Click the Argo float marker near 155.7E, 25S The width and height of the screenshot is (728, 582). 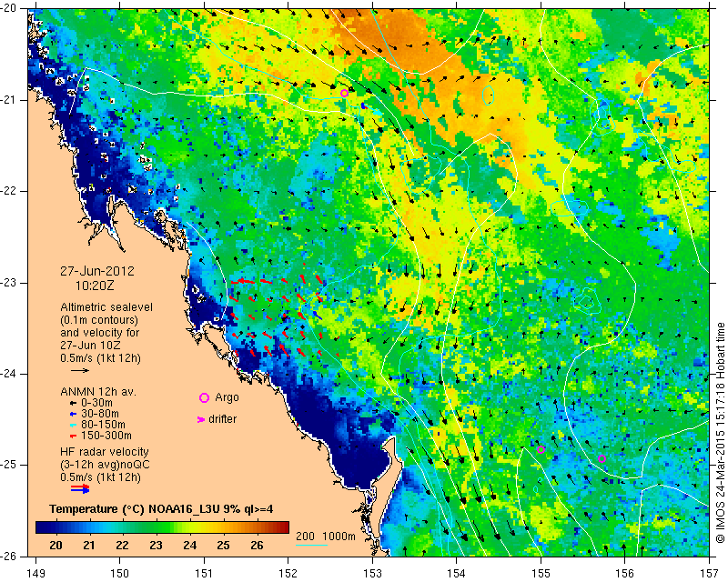602,458
